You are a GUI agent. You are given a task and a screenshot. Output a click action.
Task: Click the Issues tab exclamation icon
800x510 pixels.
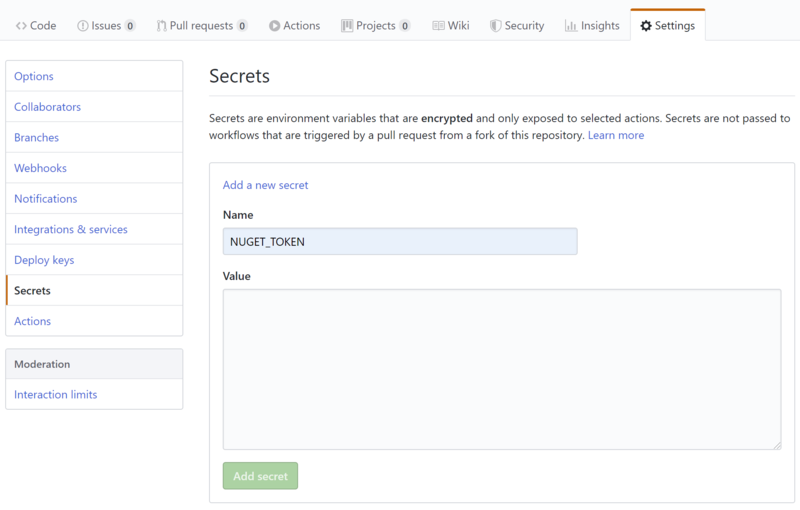coord(81,26)
